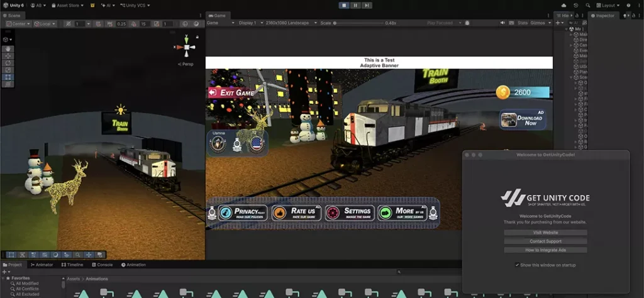Switch to the Game tab
Image resolution: width=644 pixels, height=298 pixels.
tap(217, 16)
